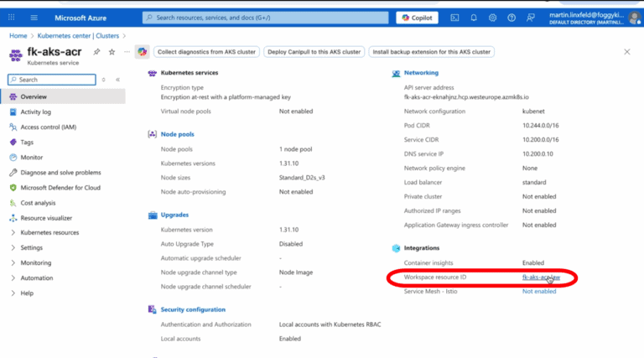Viewport: 644px width, 358px height.
Task: Go to Home breadcrumb
Action: pos(18,36)
